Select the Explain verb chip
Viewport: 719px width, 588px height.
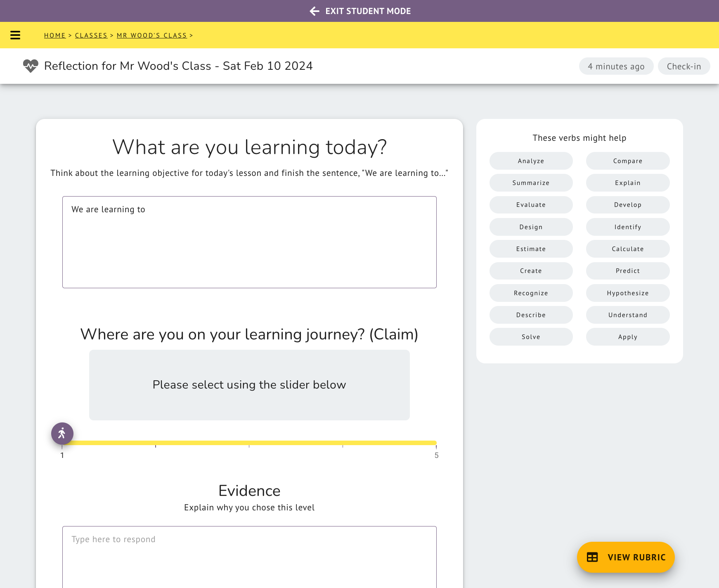[x=628, y=183]
